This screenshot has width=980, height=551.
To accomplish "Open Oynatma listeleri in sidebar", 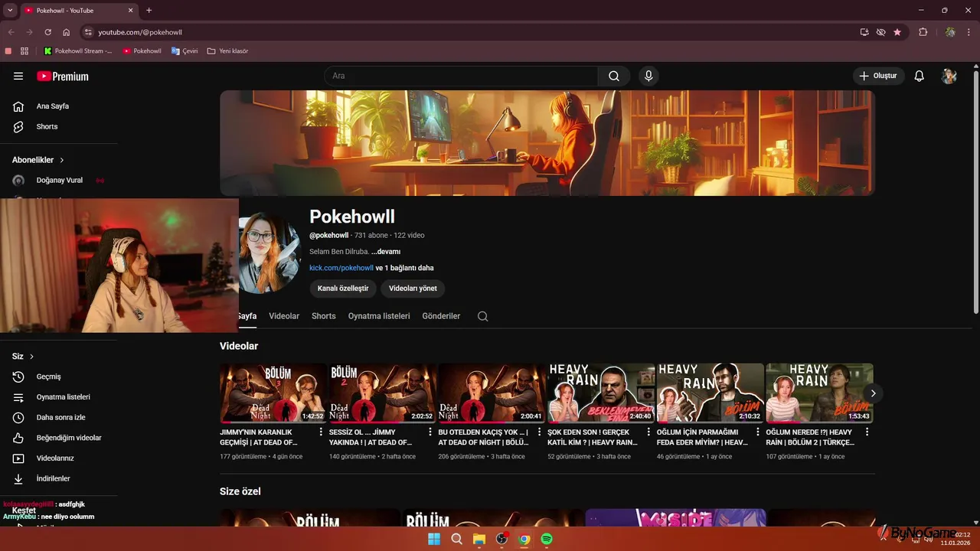I will point(64,397).
